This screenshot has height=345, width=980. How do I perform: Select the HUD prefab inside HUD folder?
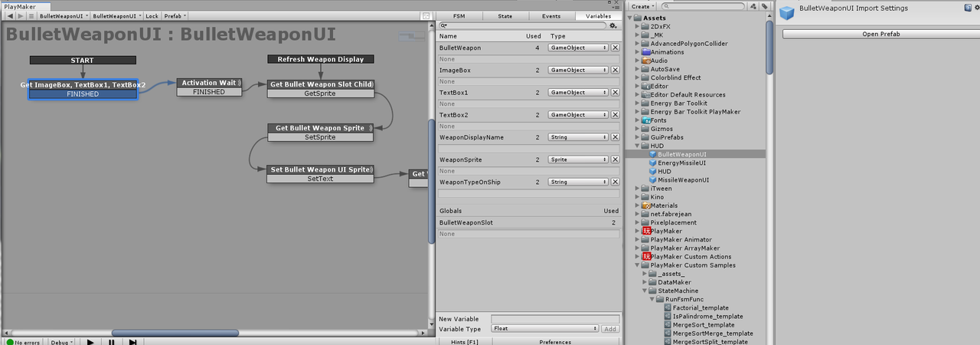click(x=664, y=171)
